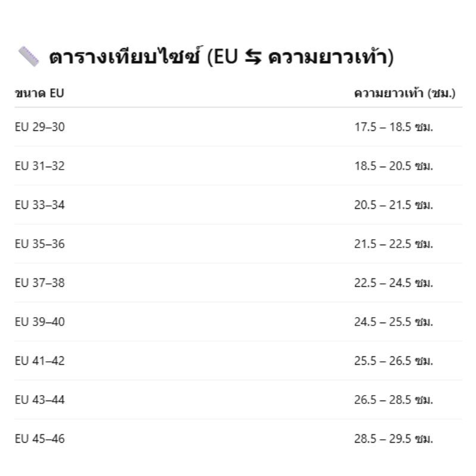This screenshot has width=476, height=476.
Task: Select the EU 43–44 size cell
Action: tap(40, 400)
